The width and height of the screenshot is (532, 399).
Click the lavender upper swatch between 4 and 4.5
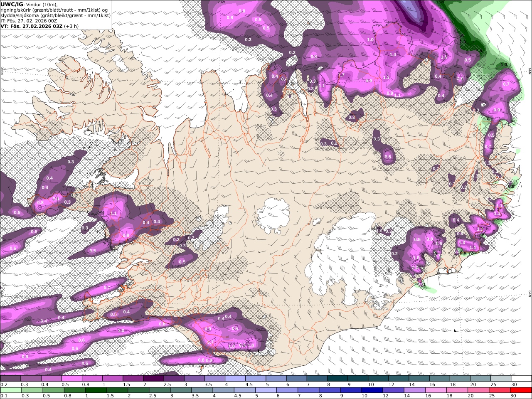[x=235, y=379]
